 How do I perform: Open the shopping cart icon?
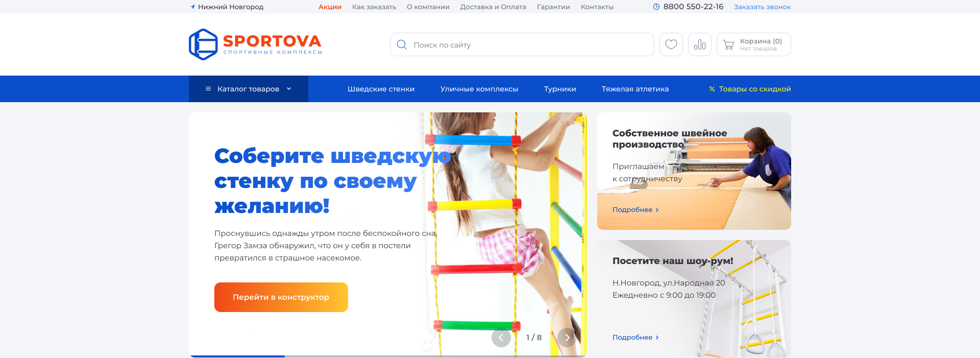729,45
